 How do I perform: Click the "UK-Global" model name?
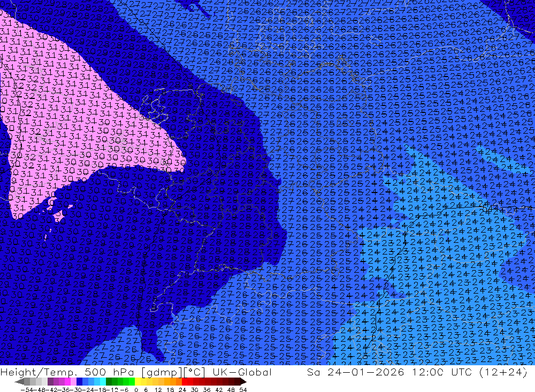(x=242, y=372)
